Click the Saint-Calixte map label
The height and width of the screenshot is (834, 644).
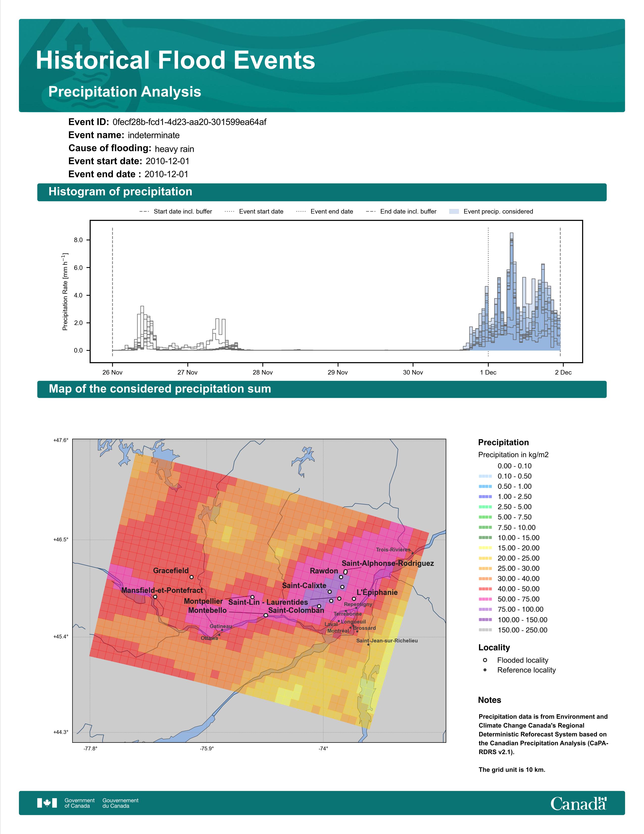[304, 585]
